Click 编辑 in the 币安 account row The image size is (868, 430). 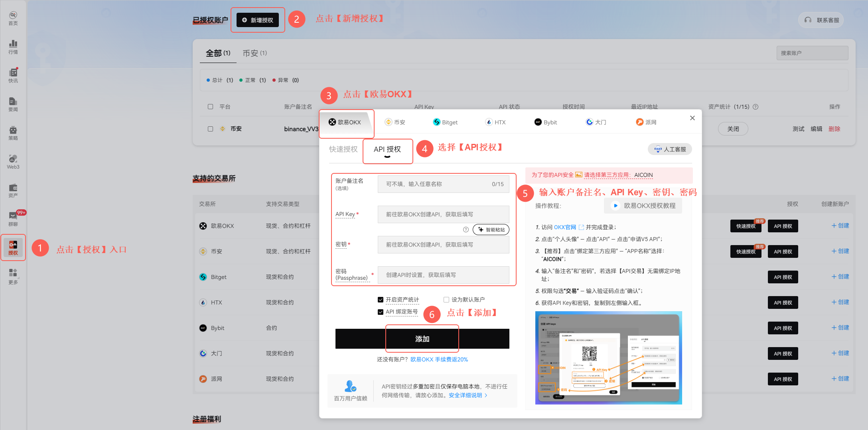click(x=816, y=129)
